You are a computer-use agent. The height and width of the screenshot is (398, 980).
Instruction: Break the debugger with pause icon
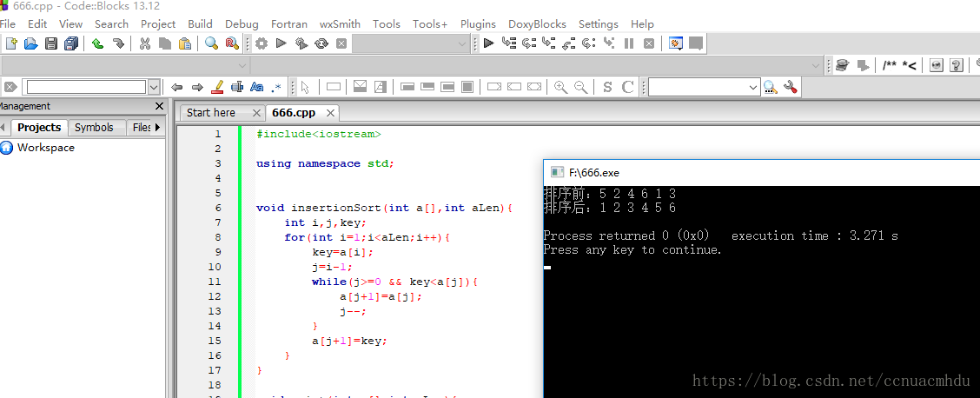(629, 43)
